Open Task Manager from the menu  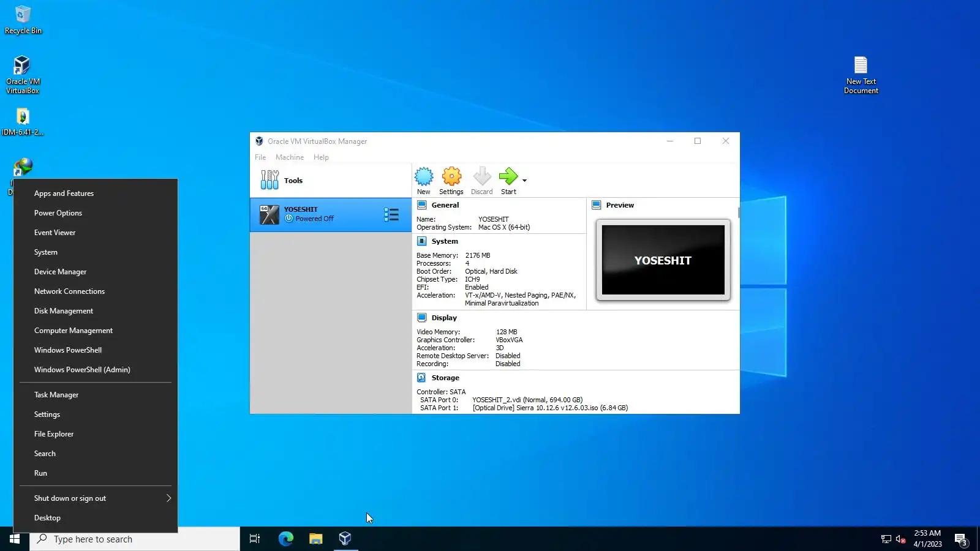click(x=96, y=395)
